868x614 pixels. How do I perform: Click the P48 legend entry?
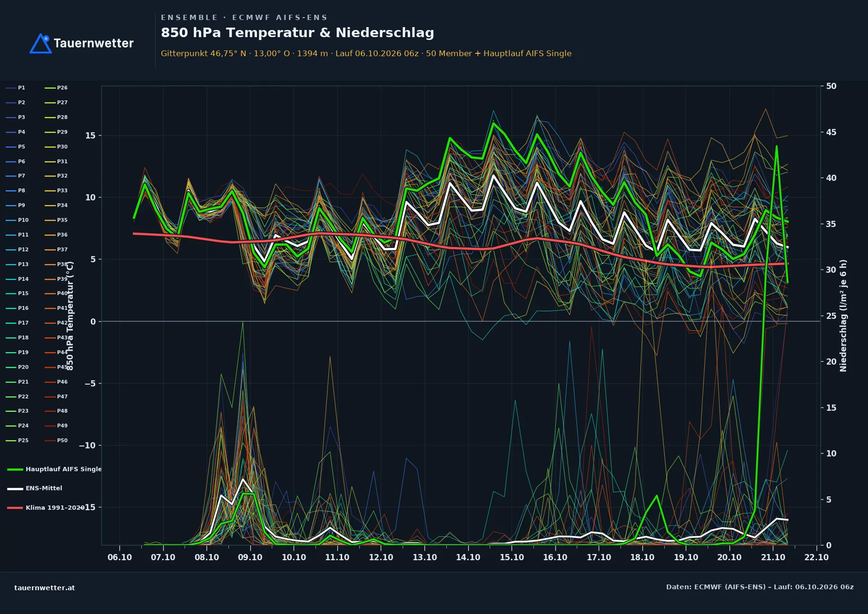click(56, 411)
